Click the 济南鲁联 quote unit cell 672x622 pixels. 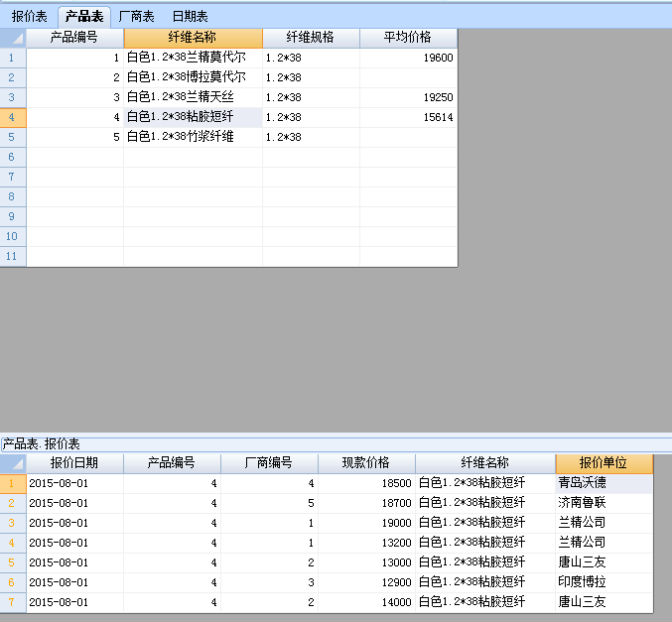[x=604, y=503]
